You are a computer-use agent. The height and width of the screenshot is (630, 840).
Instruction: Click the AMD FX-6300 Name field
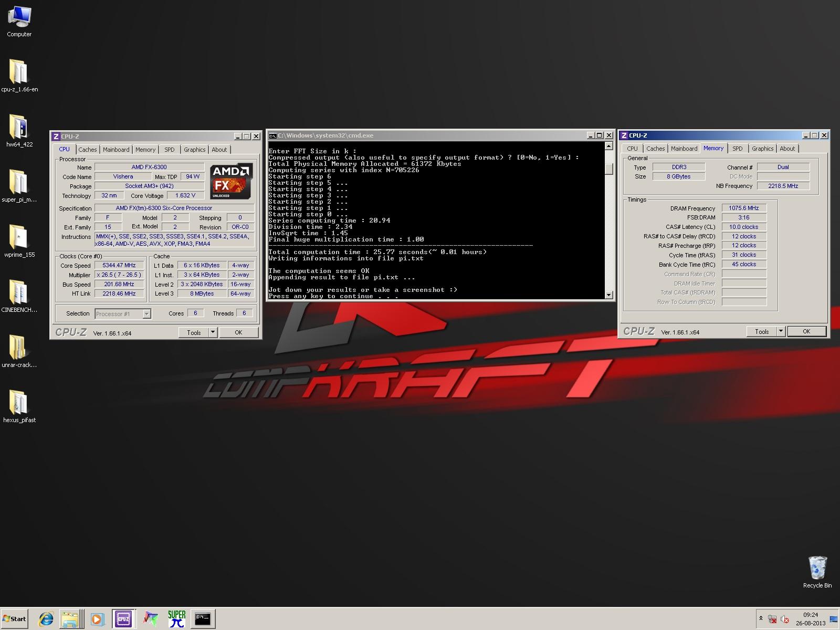click(x=149, y=167)
